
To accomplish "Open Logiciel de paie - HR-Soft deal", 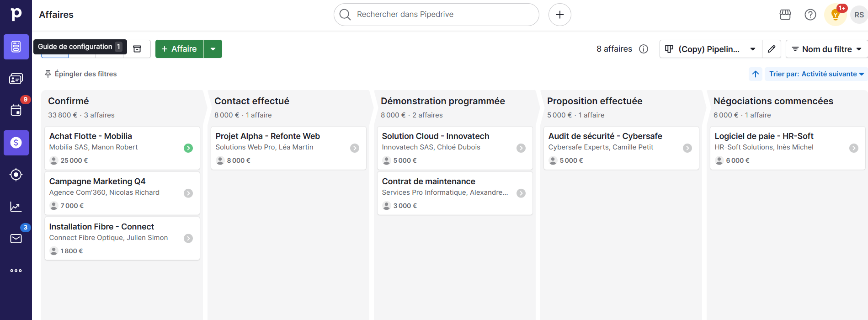I will (x=764, y=136).
